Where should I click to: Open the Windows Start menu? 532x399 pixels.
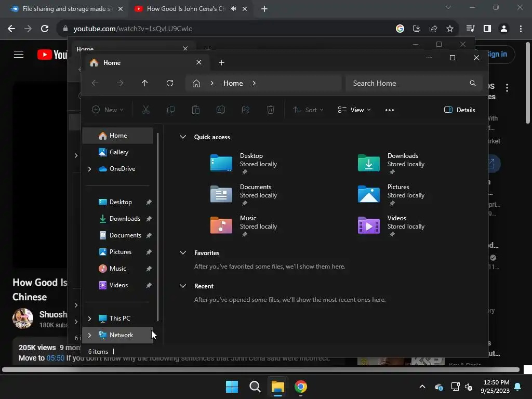232,387
